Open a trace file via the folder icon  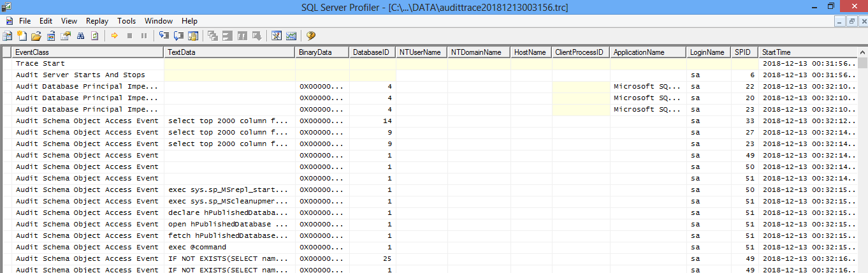click(36, 36)
